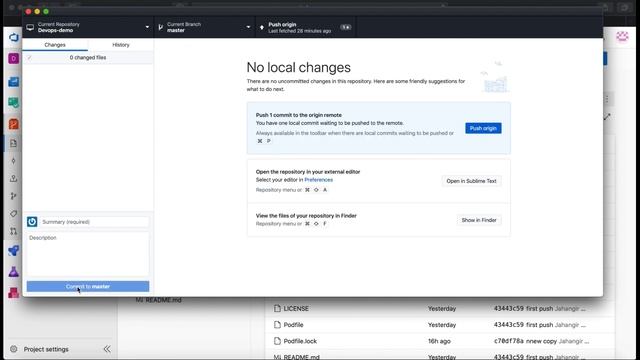The image size is (640, 360).
Task: Click 43443c59 first push on LICENSE row
Action: coord(523,309)
